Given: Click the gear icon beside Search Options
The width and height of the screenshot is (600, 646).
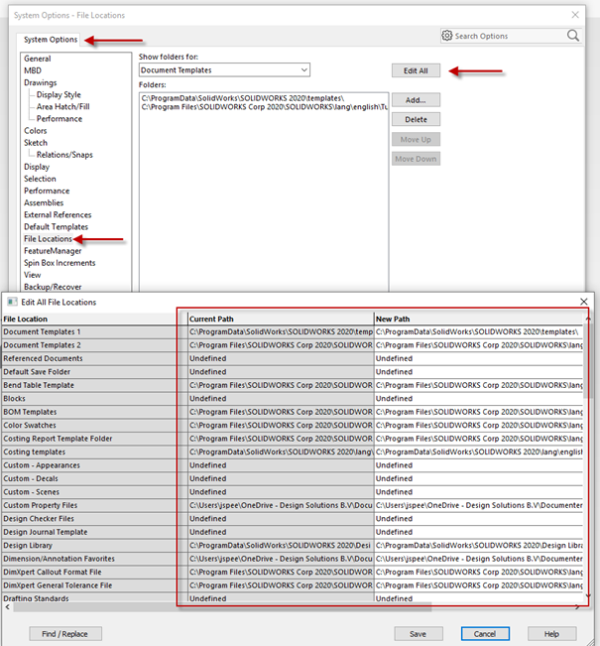Looking at the screenshot, I should [447, 35].
